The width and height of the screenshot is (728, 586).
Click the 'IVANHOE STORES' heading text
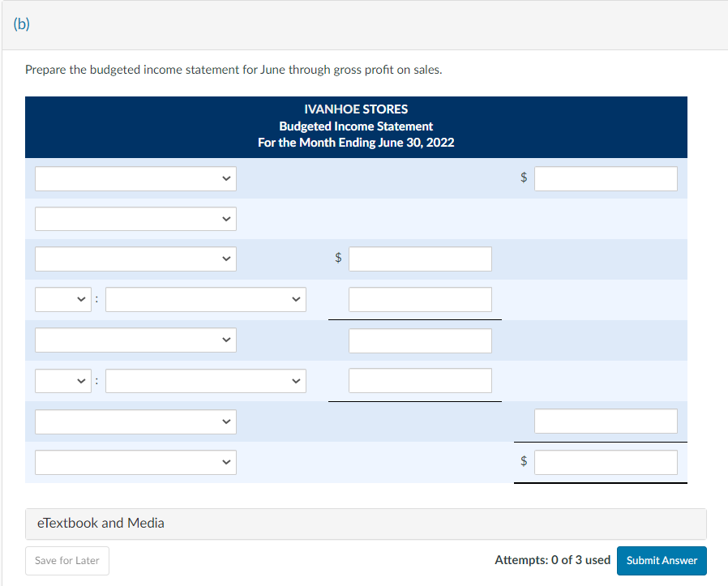point(356,109)
